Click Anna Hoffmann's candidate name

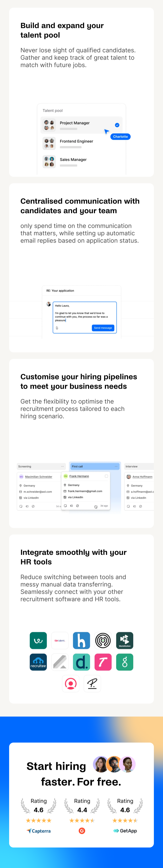(142, 477)
